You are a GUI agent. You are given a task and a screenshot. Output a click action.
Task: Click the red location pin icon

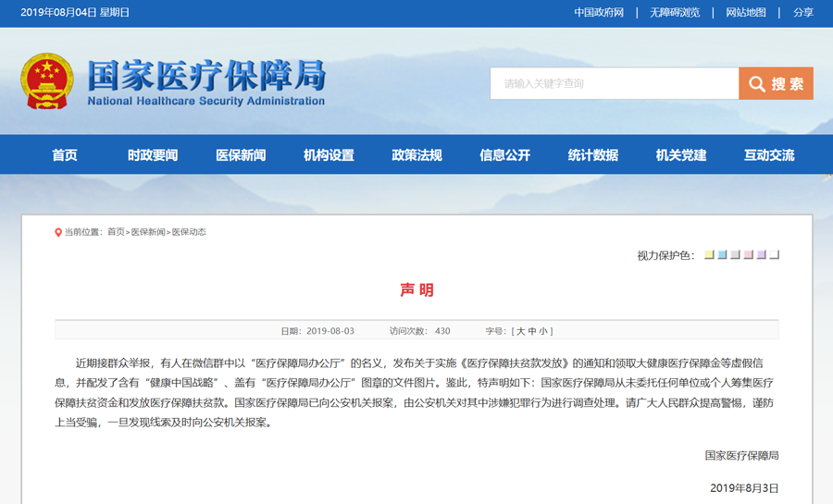tap(58, 232)
